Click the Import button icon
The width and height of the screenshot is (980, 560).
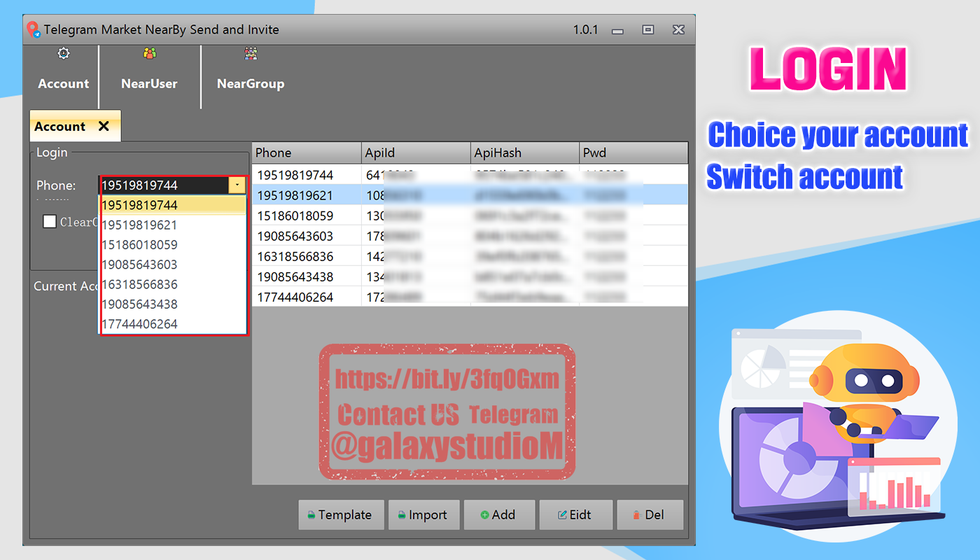click(402, 515)
